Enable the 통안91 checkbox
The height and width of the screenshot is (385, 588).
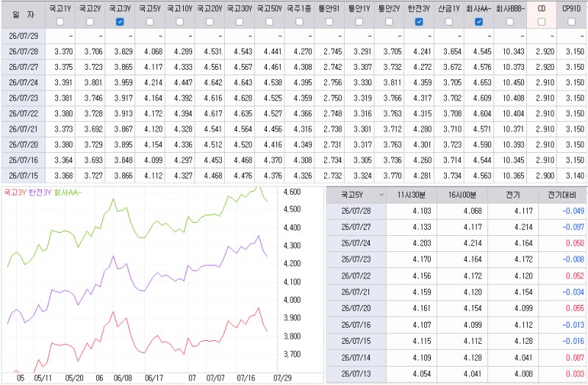click(329, 22)
